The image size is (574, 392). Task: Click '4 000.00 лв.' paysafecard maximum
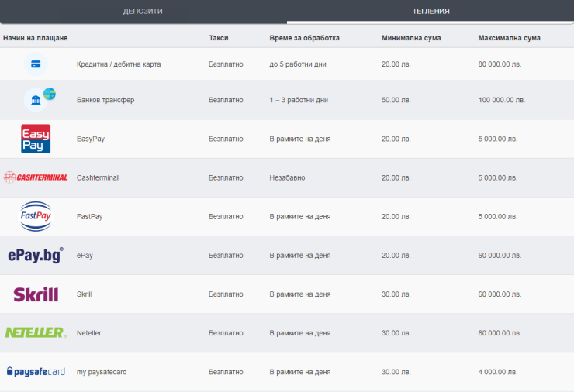[x=498, y=372]
